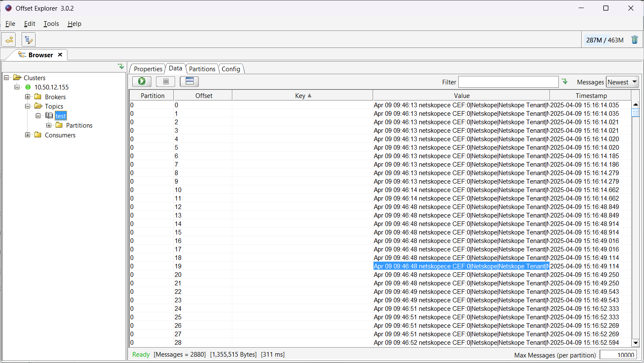Screen dimensions: 644x363
Task: Click the value cell of offset 12
Action: click(x=461, y=207)
